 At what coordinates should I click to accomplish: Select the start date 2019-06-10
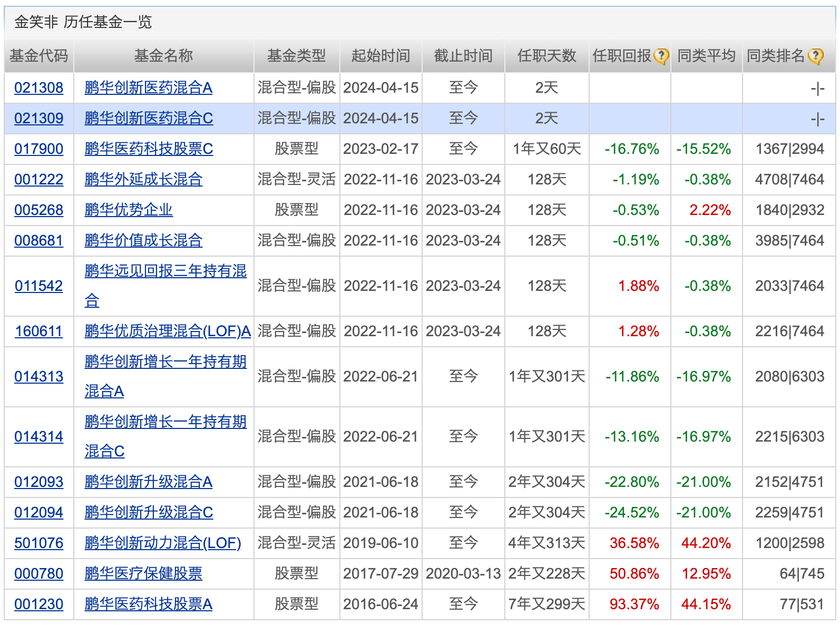click(x=381, y=543)
